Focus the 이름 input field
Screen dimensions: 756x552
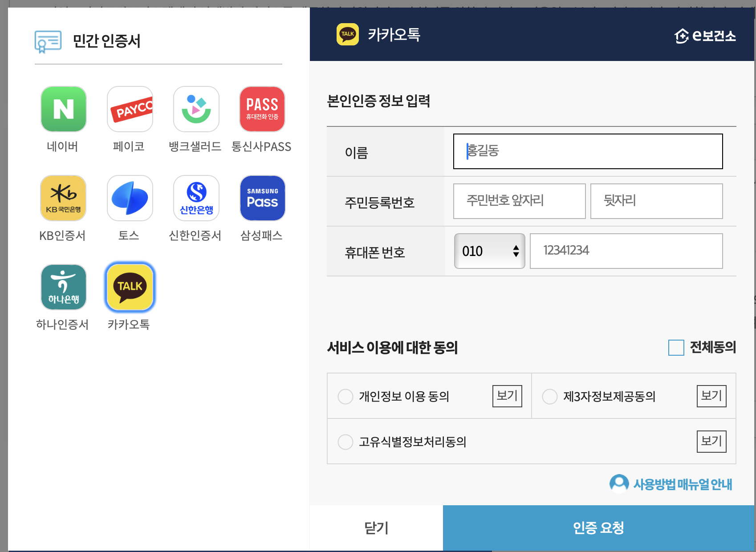[588, 151]
